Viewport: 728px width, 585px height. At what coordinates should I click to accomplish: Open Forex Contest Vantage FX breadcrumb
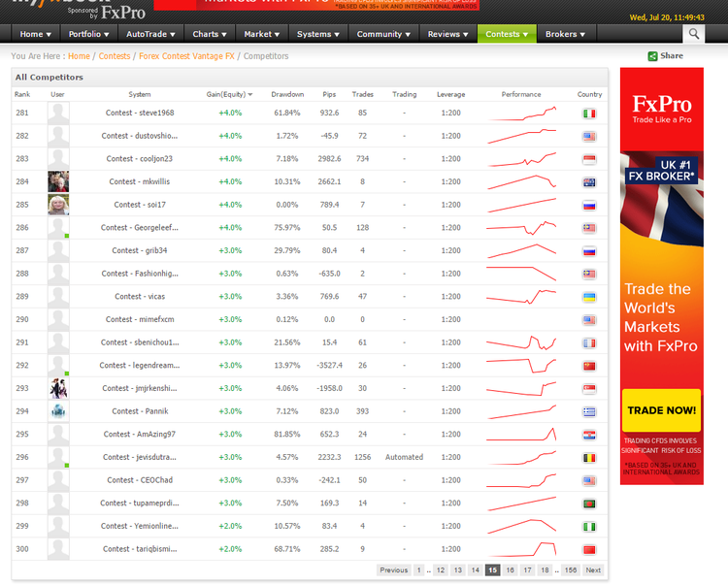(x=186, y=56)
